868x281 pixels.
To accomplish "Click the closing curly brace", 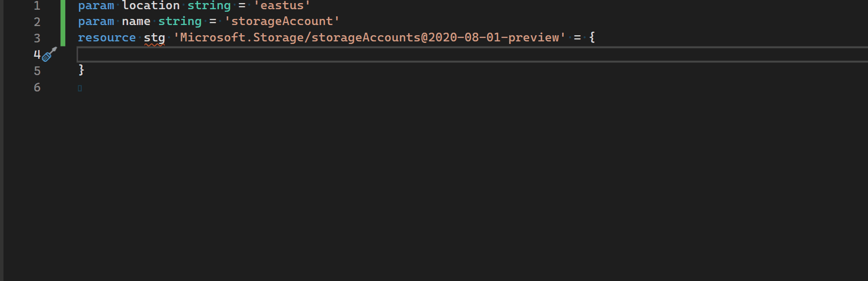I will click(x=81, y=70).
